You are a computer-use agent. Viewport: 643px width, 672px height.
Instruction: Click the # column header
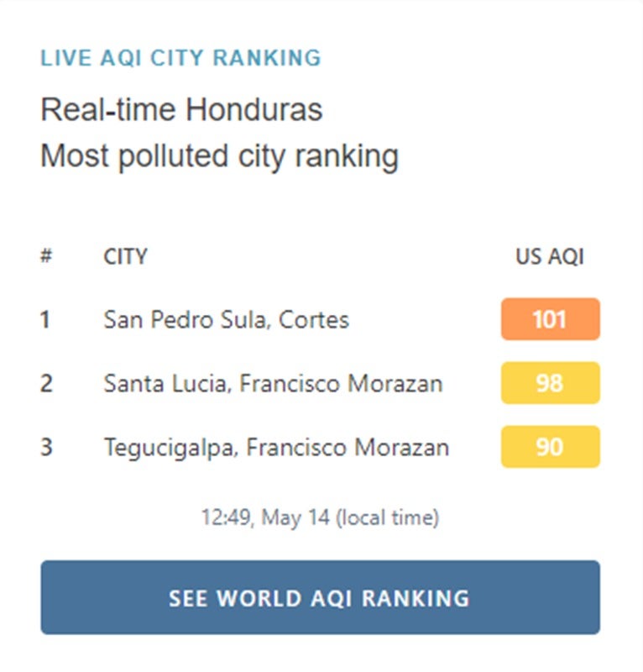[x=46, y=256]
